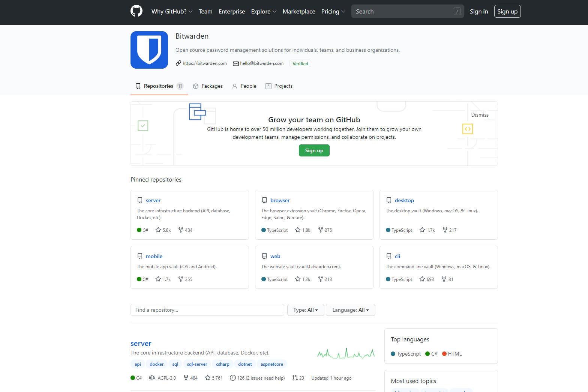Select the sql-server topic tag
This screenshot has width=588, height=392.
point(197,364)
